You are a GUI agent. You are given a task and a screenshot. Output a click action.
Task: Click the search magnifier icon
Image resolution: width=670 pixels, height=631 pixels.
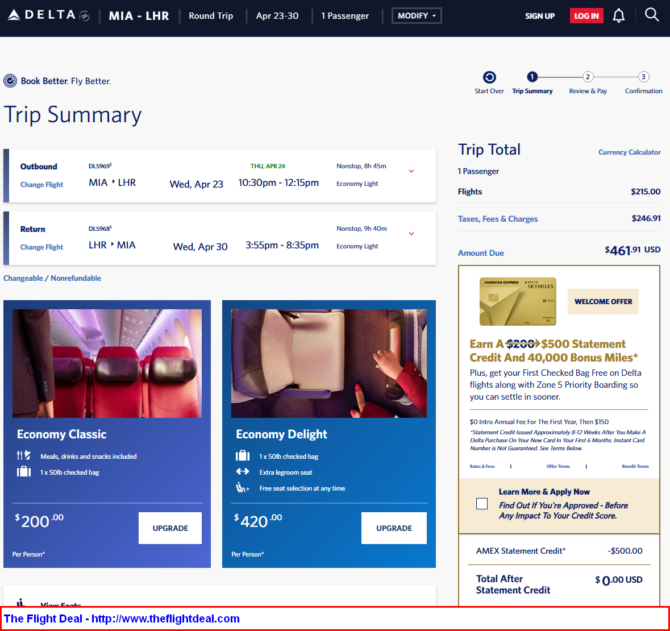click(x=651, y=15)
